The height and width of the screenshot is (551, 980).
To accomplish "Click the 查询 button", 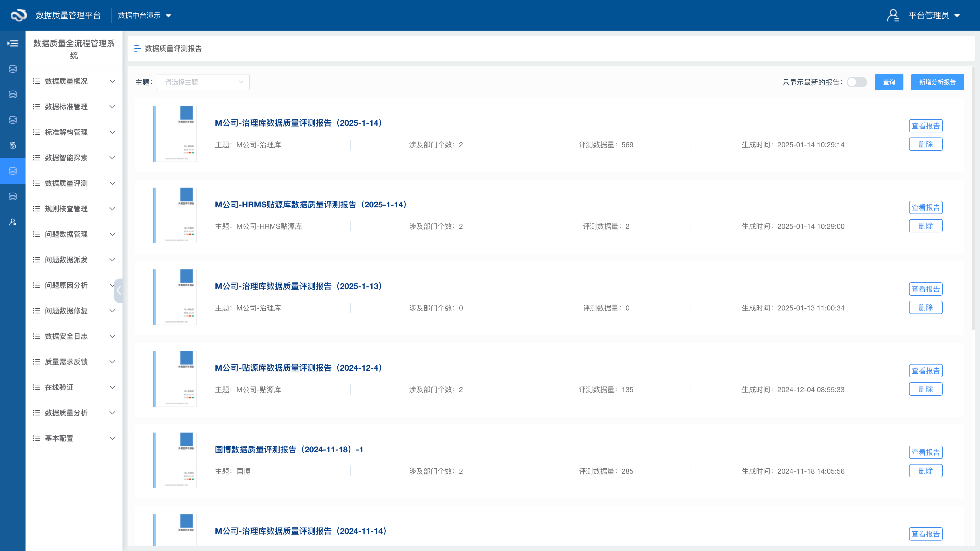I will tap(889, 82).
